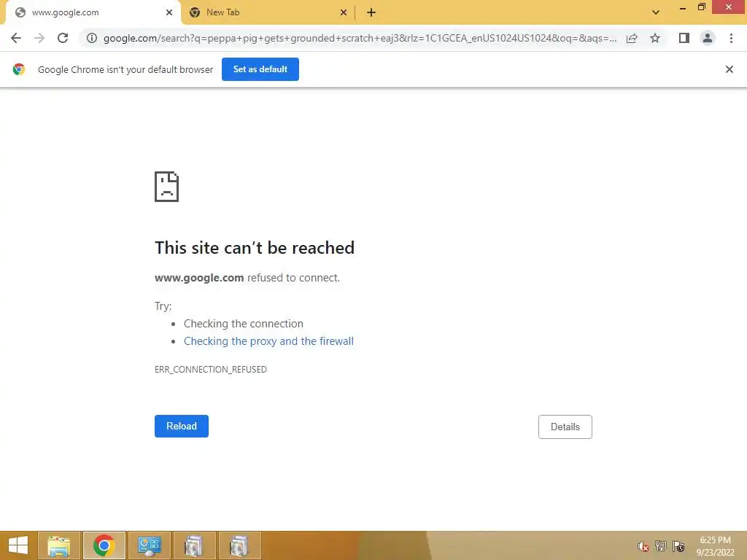
Task: Close the New Tab tab
Action: click(x=344, y=12)
